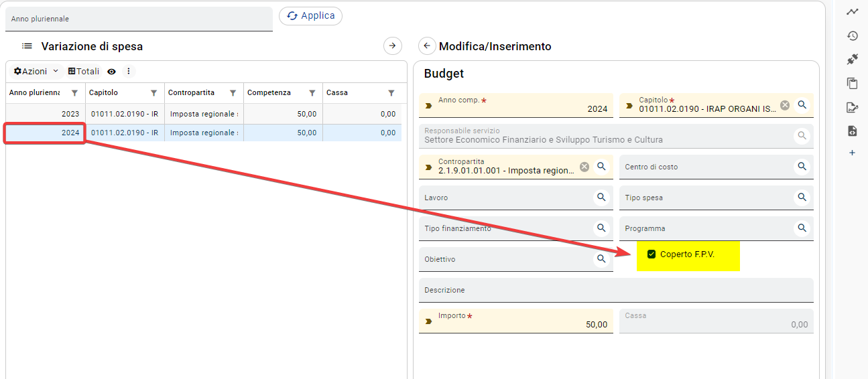This screenshot has height=379, width=868.
Task: Filter the Cassa column
Action: click(x=391, y=93)
